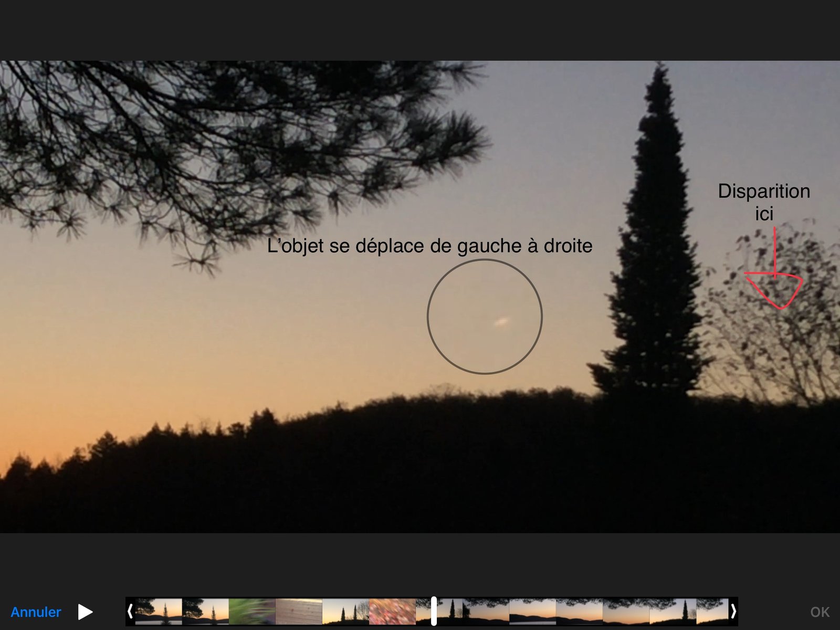The image size is (840, 630).
Task: Click the 'L'objet se déplace' caption
Action: point(429,246)
